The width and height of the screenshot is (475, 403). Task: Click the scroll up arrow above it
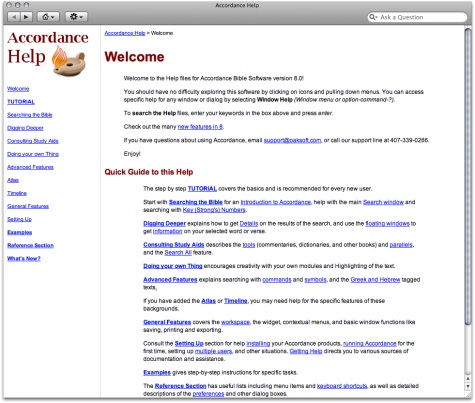coord(468,379)
